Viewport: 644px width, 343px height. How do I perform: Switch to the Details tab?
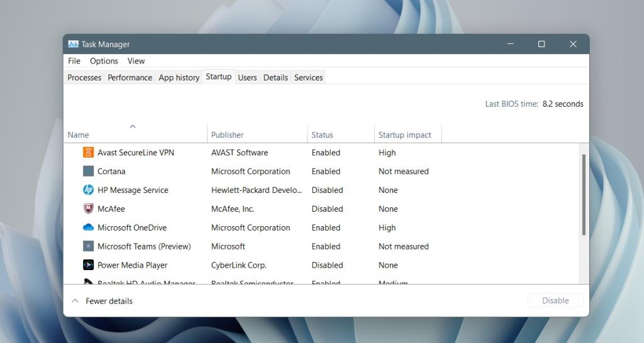(x=275, y=77)
